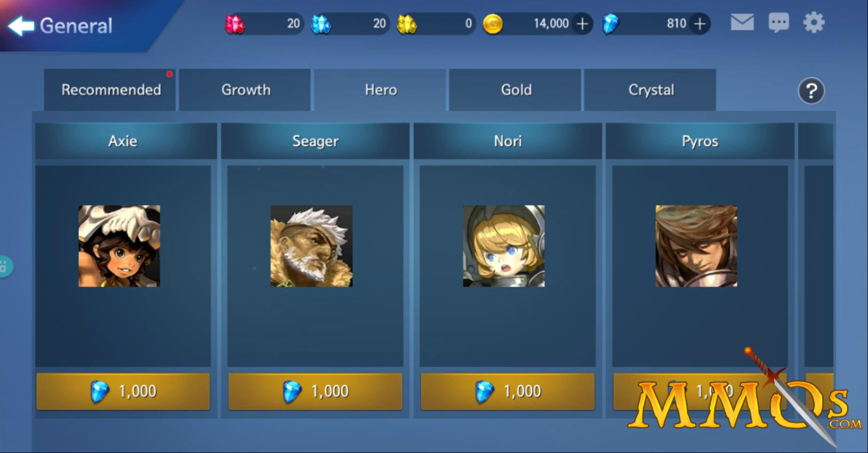868x453 pixels.
Task: Add more gold with plus button
Action: point(582,23)
